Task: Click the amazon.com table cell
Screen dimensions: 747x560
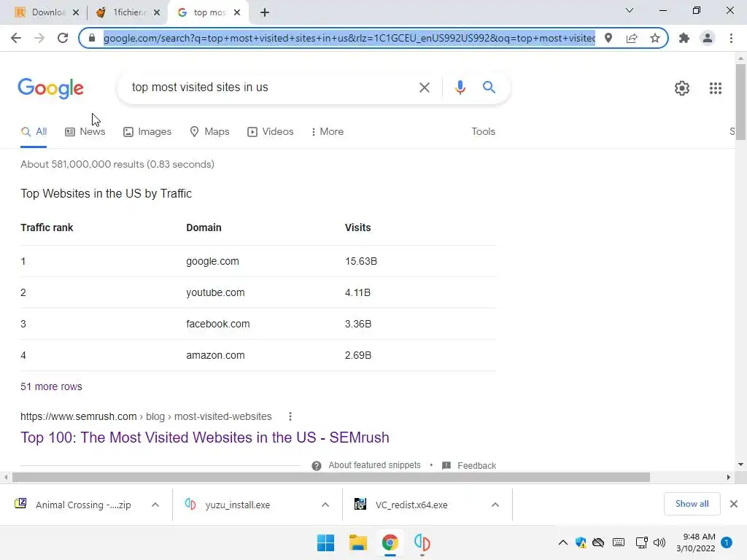Action: 215,356
